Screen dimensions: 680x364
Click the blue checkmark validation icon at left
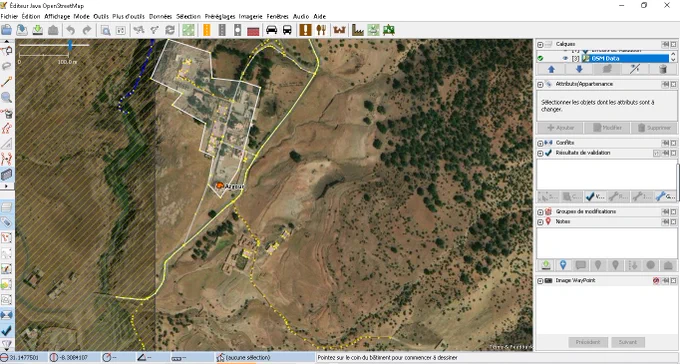7,331
